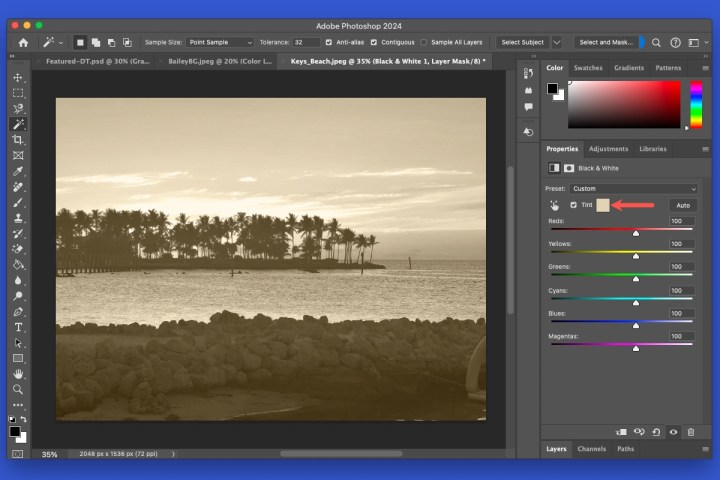Select the Hand tool
The height and width of the screenshot is (480, 720).
(x=18, y=373)
